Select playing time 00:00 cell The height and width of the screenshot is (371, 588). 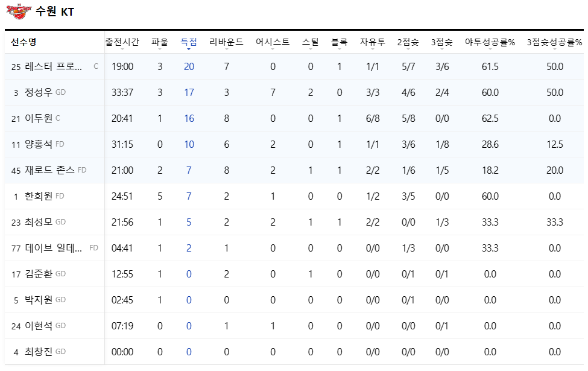point(122,352)
